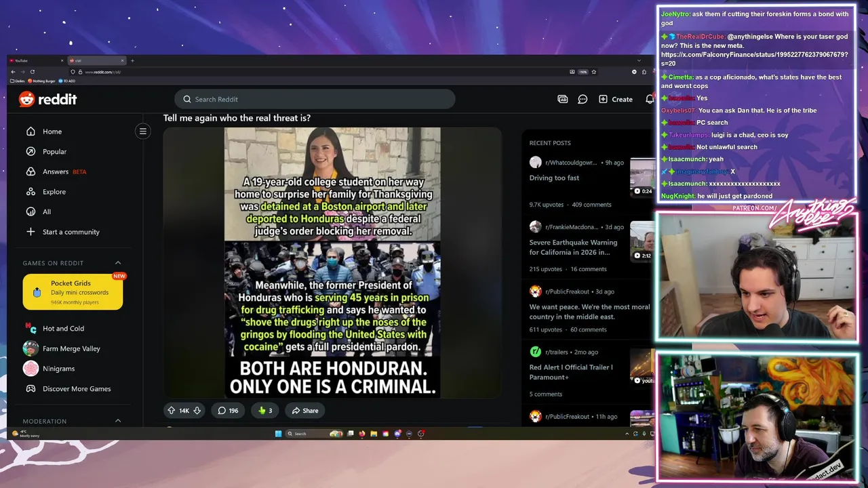Downvote the post with 14K votes
Image resolution: width=868 pixels, height=488 pixels.
tap(197, 411)
